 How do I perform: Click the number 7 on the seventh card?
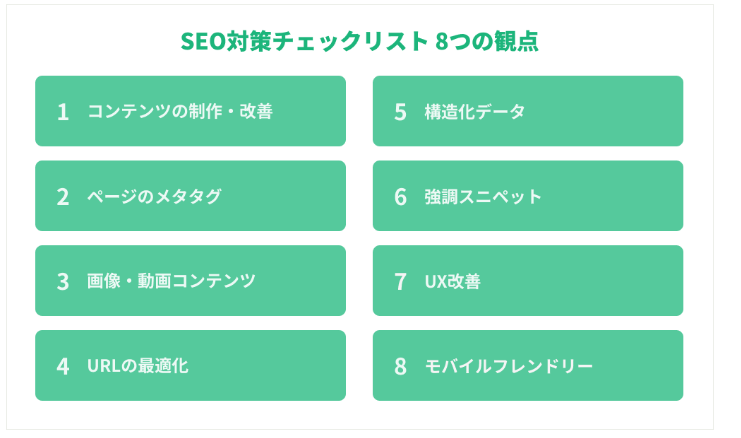click(400, 281)
